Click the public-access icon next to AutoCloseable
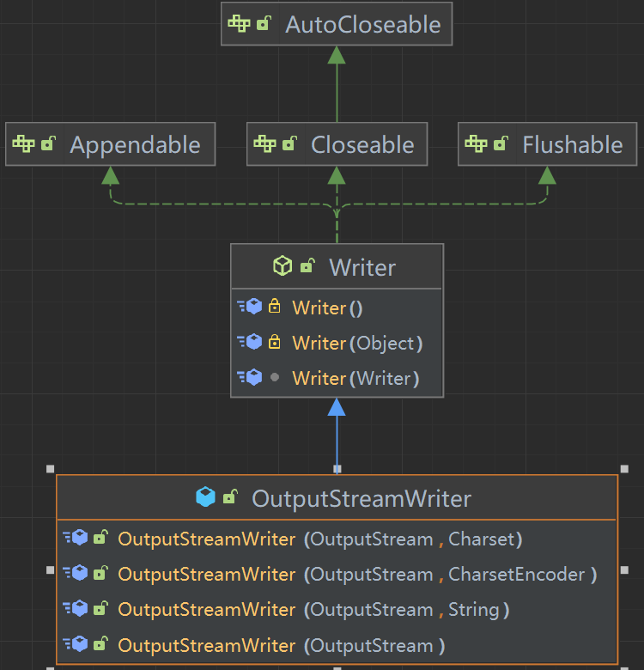Image resolution: width=644 pixels, height=670 pixels. click(x=264, y=24)
